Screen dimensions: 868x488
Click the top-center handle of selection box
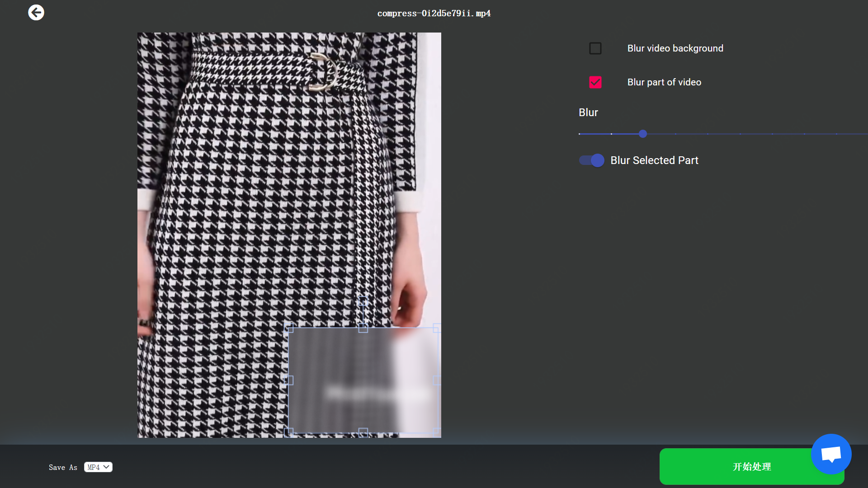coord(363,328)
